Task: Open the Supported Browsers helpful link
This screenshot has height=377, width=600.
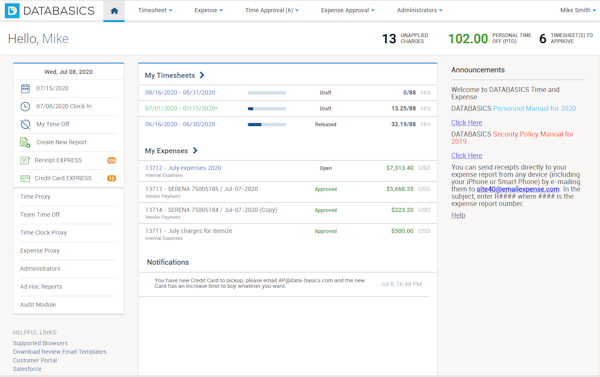Action: (x=40, y=343)
